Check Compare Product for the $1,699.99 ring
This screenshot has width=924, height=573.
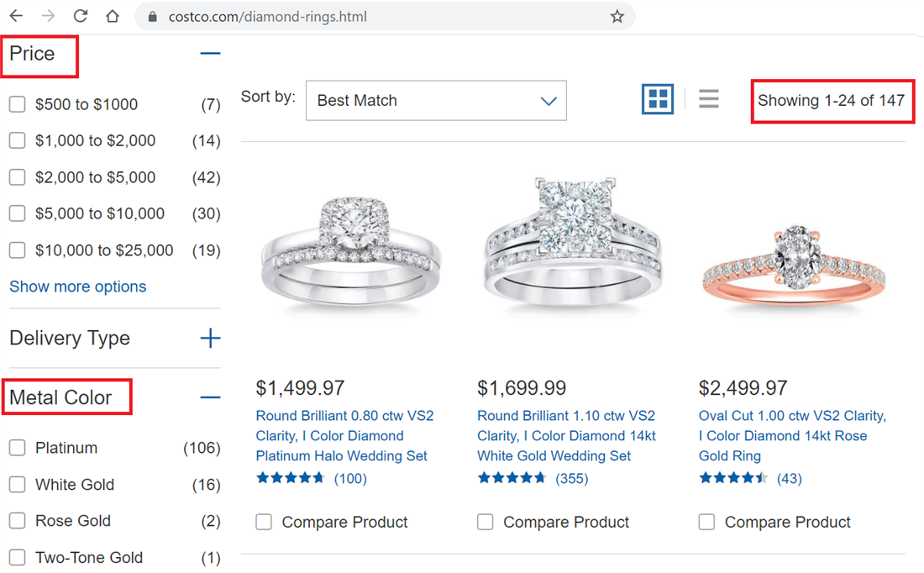coord(486,522)
